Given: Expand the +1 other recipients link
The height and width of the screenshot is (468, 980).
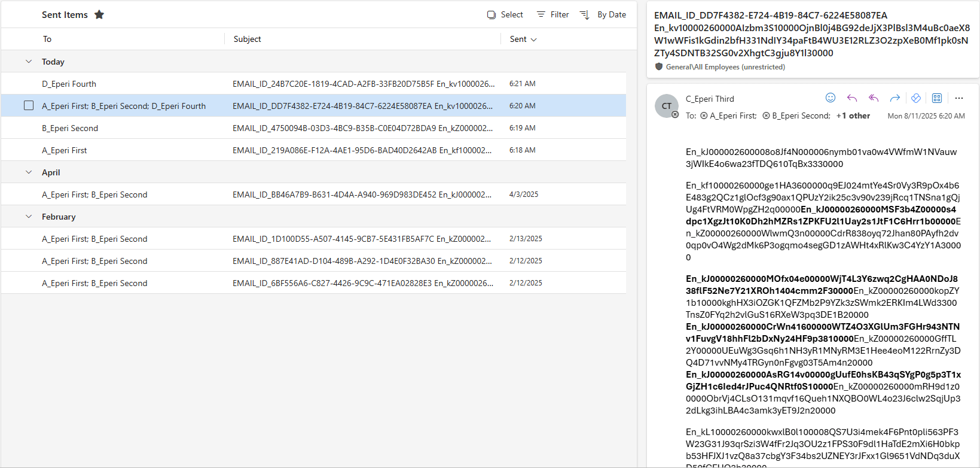Looking at the screenshot, I should click(x=853, y=116).
